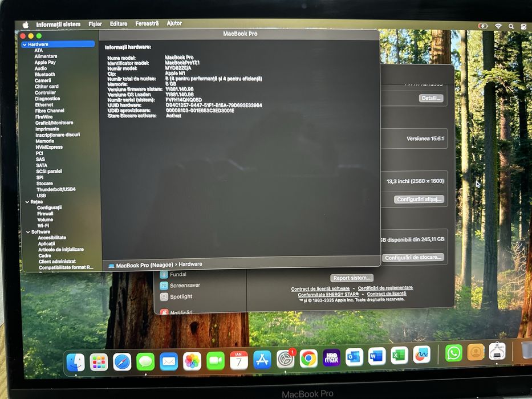Open Launchpad from the Dock
The height and width of the screenshot is (399, 532).
[x=99, y=362]
